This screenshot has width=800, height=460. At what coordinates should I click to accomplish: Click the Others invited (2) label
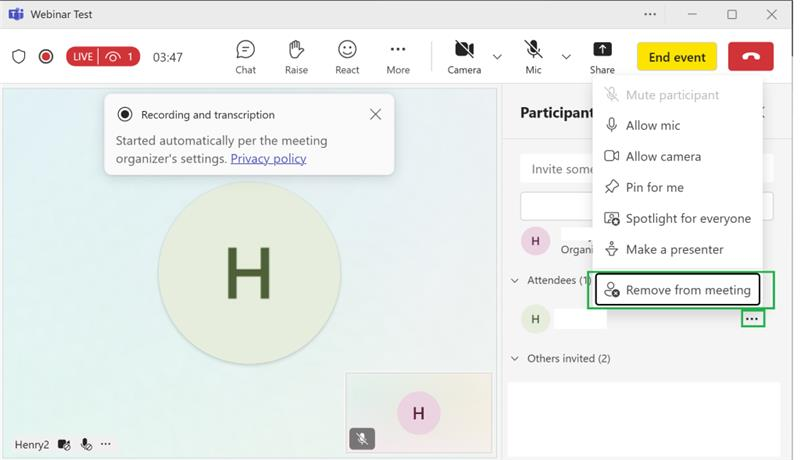(568, 359)
